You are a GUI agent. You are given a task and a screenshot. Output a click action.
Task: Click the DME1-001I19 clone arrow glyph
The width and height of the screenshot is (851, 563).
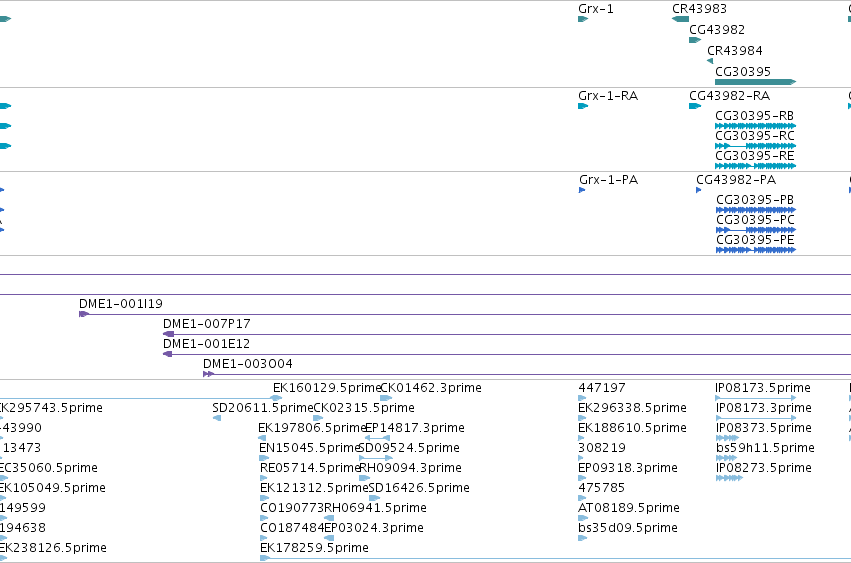coord(84,314)
